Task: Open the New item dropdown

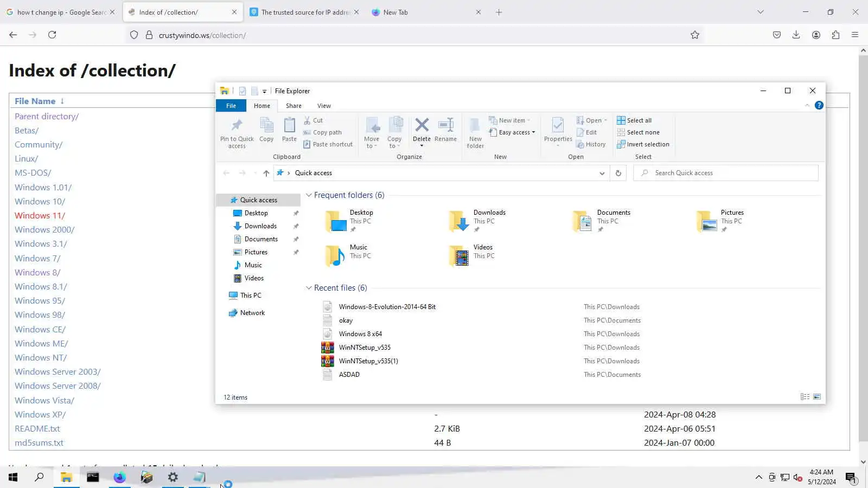Action: 509,120
